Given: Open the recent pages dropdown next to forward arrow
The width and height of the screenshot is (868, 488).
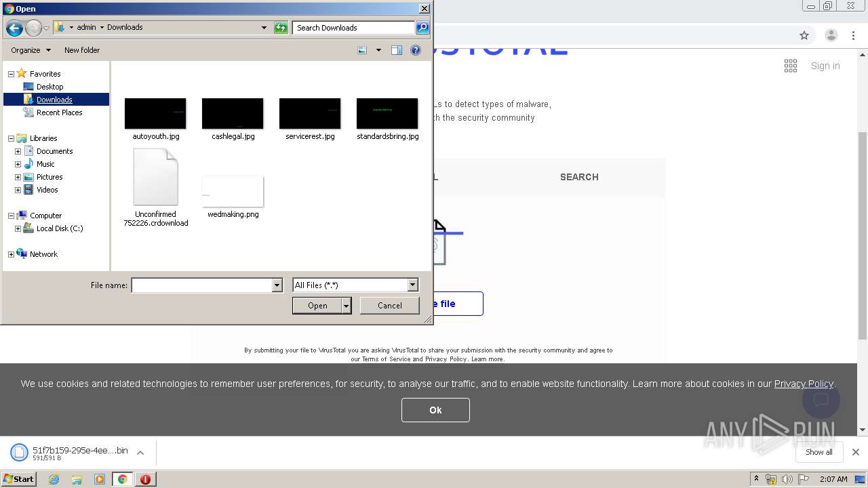Looking at the screenshot, I should (46, 28).
